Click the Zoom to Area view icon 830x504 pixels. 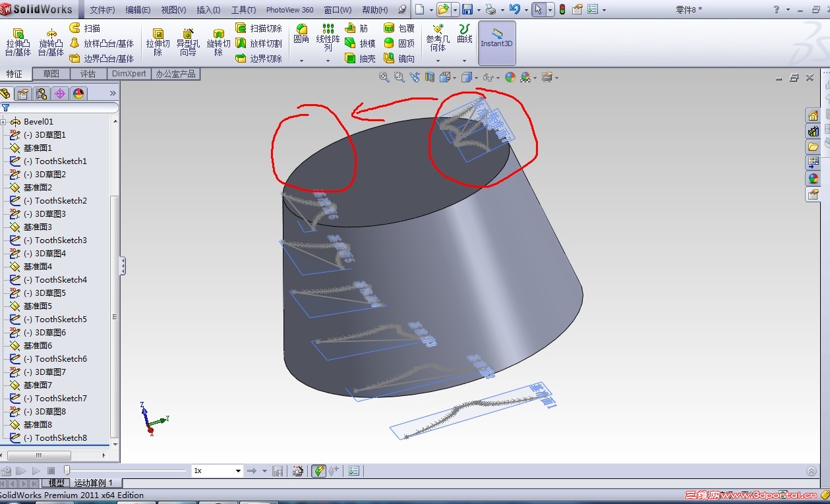[x=399, y=77]
